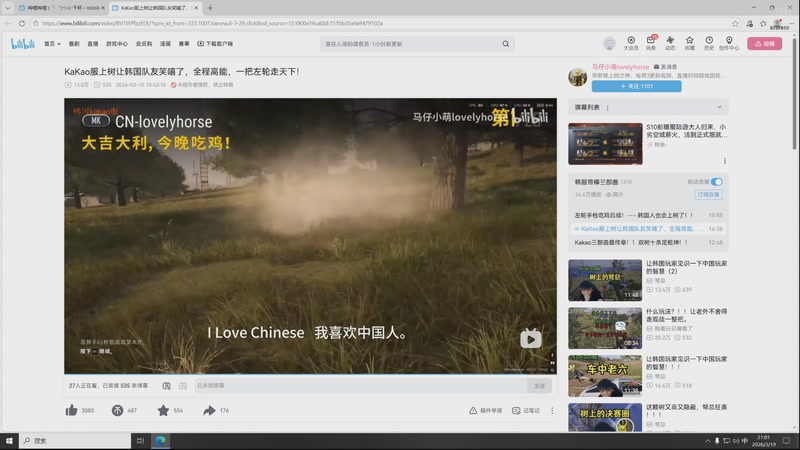
Task: Toggle danmaku display icon below player
Action: tap(166, 386)
